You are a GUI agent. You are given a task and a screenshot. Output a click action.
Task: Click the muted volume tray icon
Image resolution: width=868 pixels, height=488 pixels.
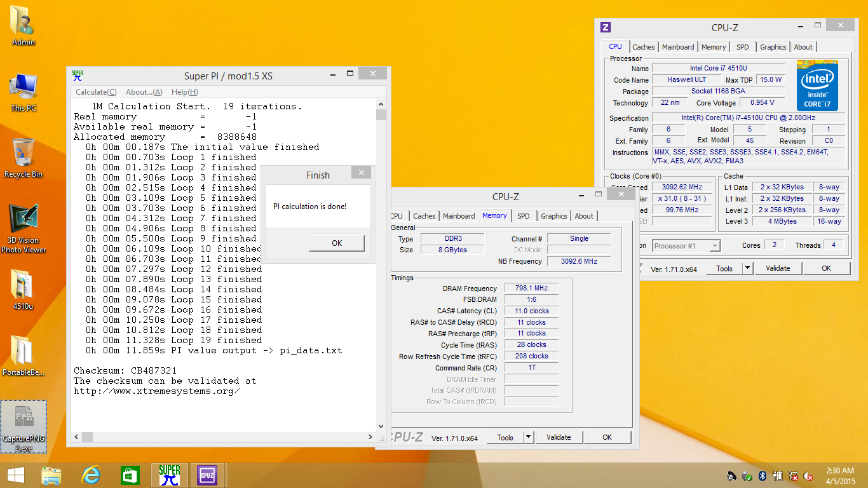[x=809, y=476]
